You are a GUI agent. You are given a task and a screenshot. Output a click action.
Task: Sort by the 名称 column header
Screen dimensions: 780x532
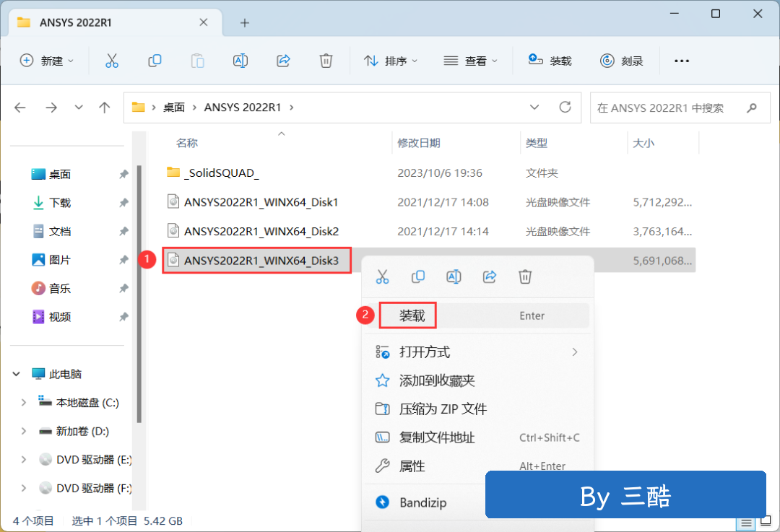187,143
